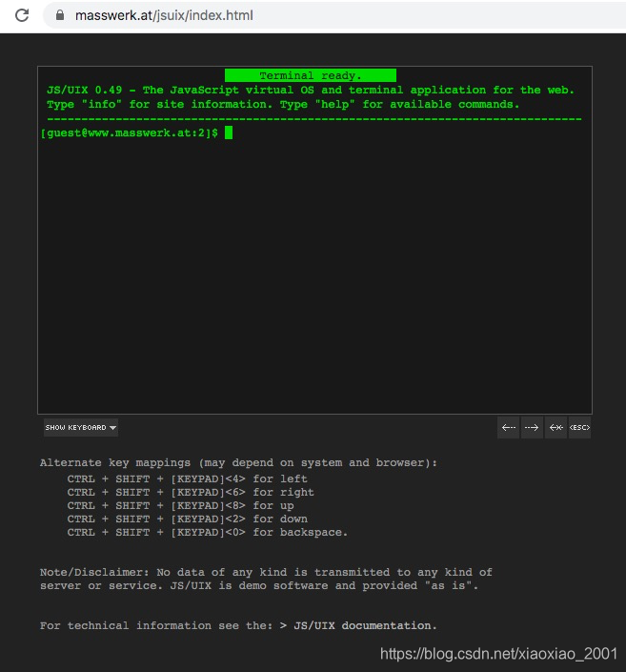626x672 pixels.
Task: Click the 'Note/Disclaimer' paragraph text
Action: (x=266, y=579)
